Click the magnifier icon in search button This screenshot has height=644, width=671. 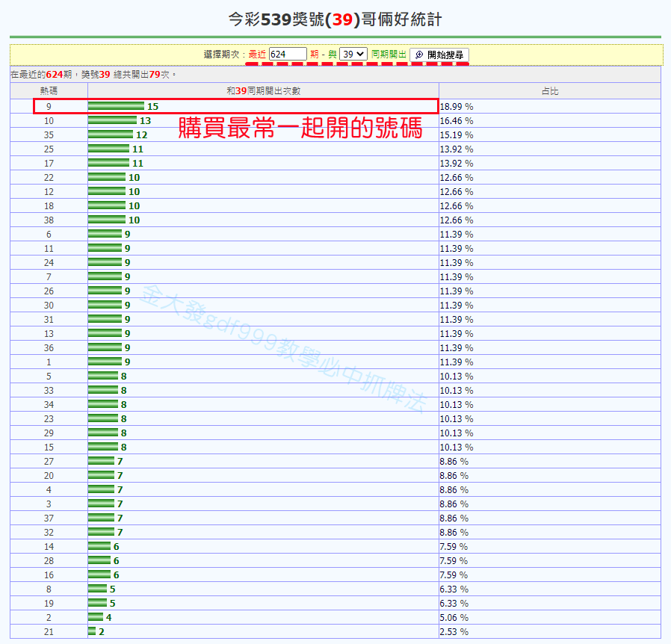click(x=419, y=55)
